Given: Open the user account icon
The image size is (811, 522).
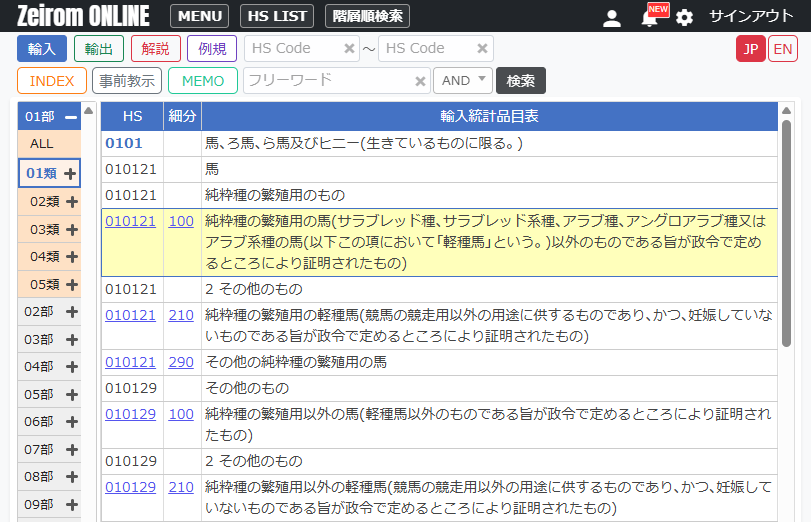Looking at the screenshot, I should [x=612, y=18].
